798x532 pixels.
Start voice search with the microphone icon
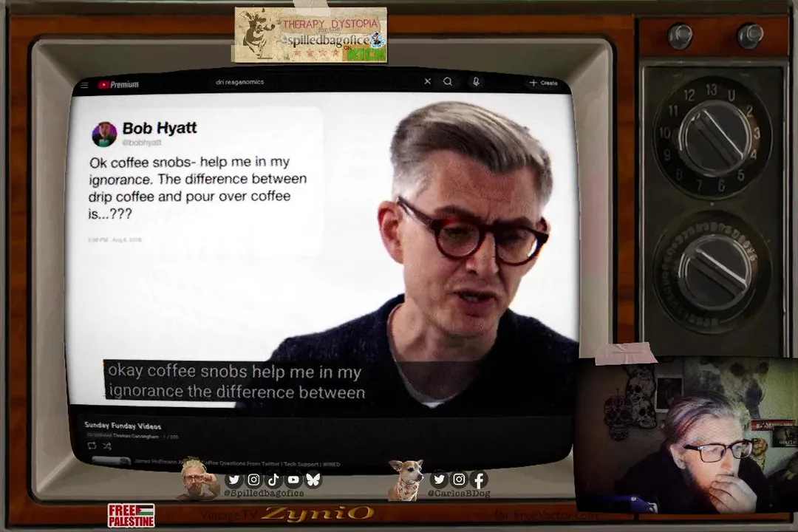pos(476,81)
